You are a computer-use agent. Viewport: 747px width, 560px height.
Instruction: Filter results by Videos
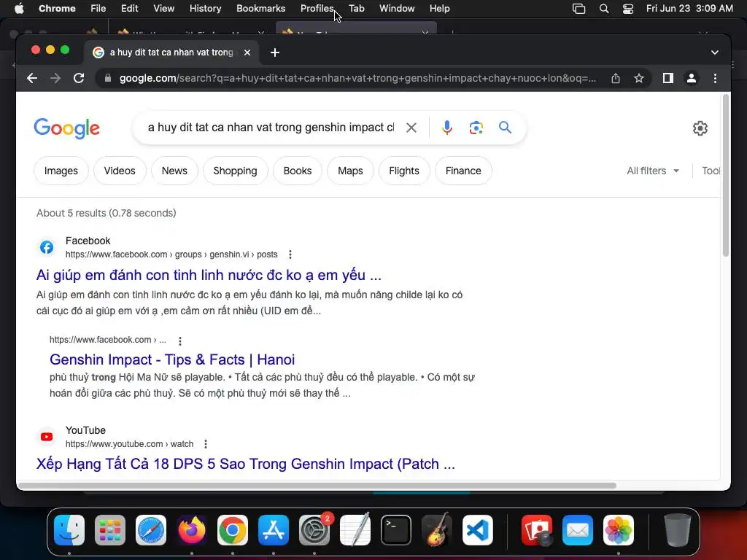[x=120, y=171]
